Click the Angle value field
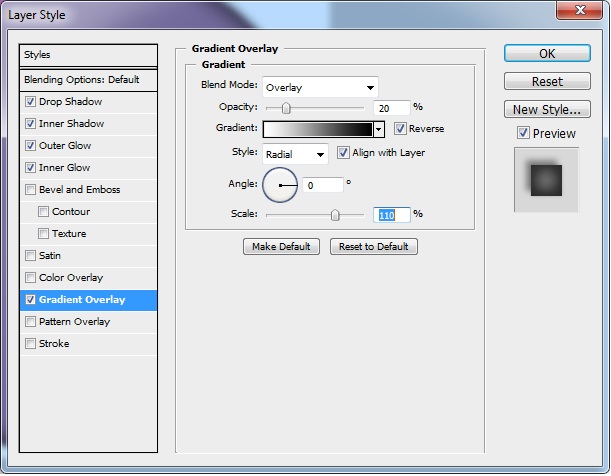Screen dimensions: 611x476 323,185
